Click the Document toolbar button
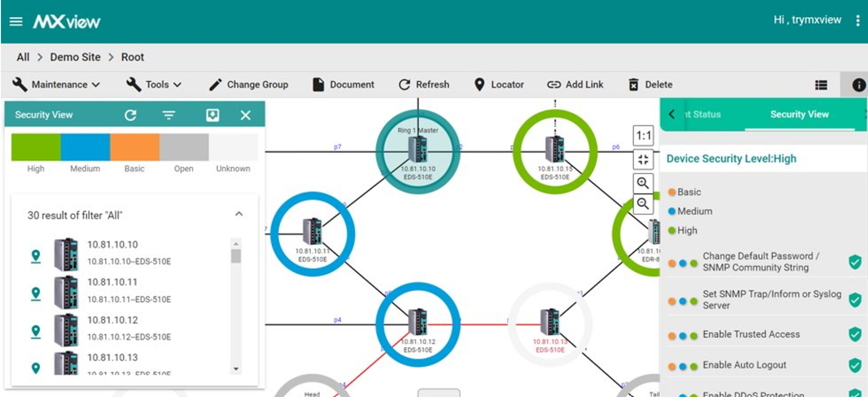Viewport: 868px width, 397px height. [x=344, y=85]
